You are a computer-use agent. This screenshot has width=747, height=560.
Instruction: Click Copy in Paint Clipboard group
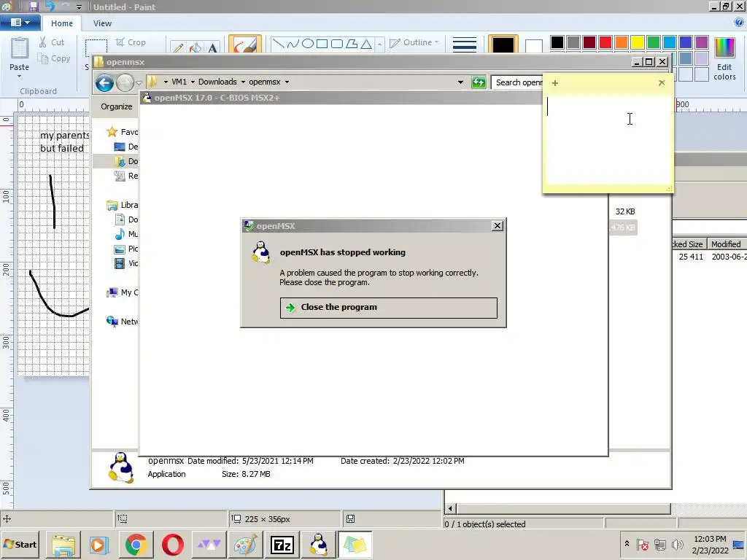(x=54, y=58)
